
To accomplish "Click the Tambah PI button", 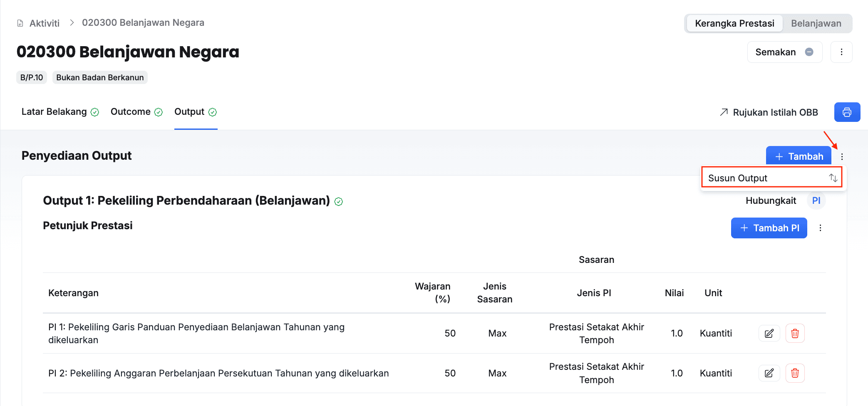I will (769, 228).
